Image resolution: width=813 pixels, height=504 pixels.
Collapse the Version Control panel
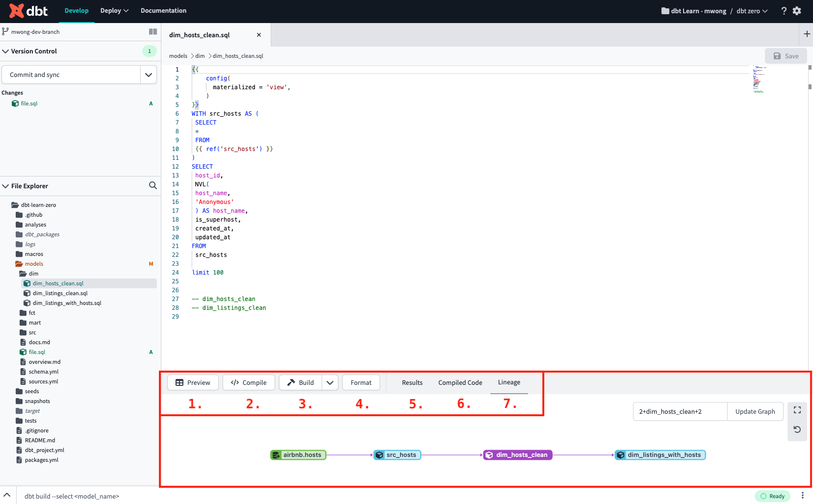5,50
